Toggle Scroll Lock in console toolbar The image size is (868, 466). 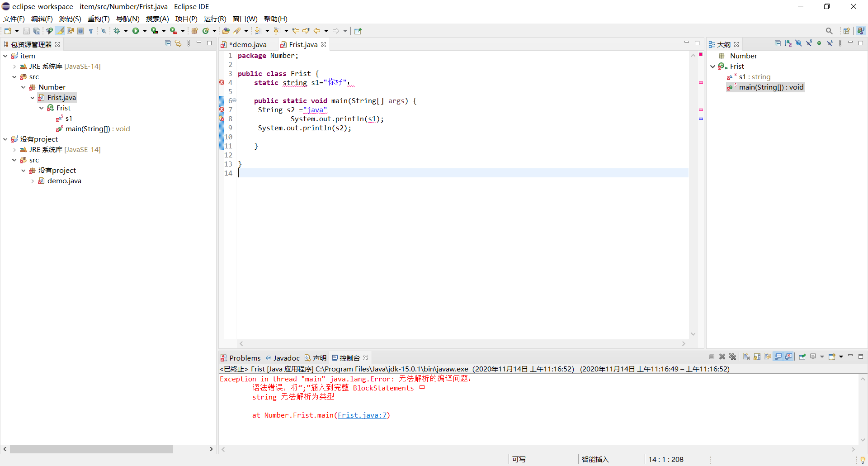coord(757,357)
